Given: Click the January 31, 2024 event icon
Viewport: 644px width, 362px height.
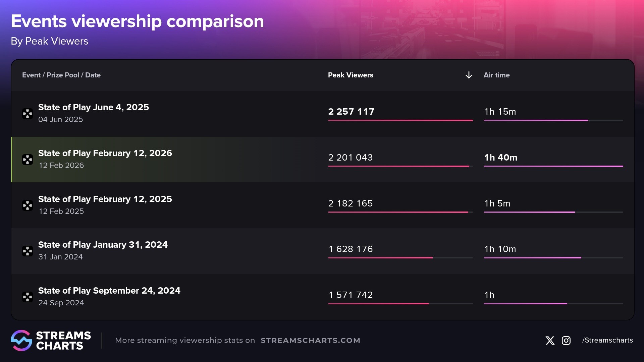Looking at the screenshot, I should coord(28,251).
